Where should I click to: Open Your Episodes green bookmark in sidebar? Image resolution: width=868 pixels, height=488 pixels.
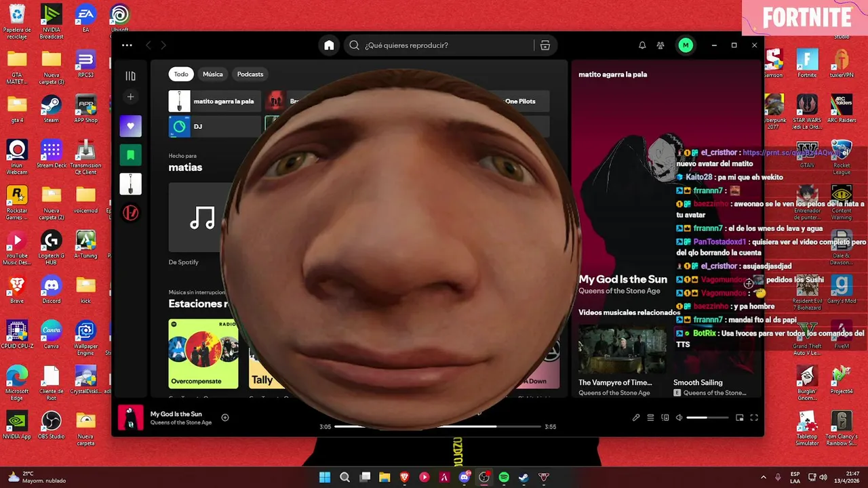pyautogui.click(x=131, y=155)
